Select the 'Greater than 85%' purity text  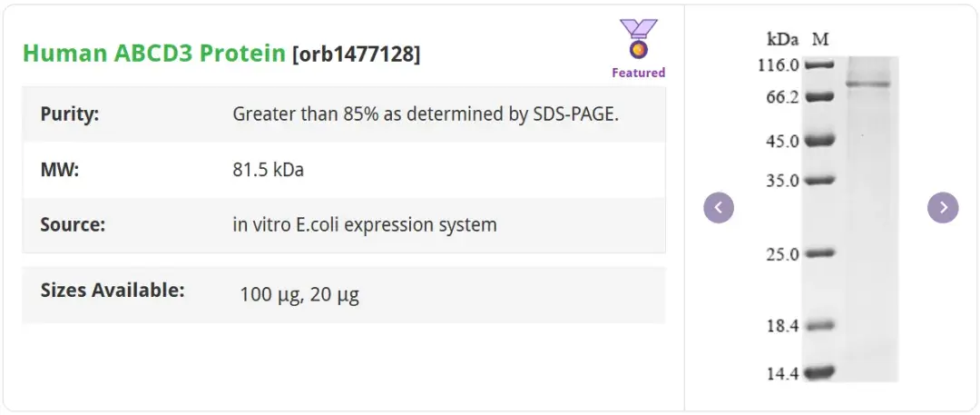pos(426,114)
